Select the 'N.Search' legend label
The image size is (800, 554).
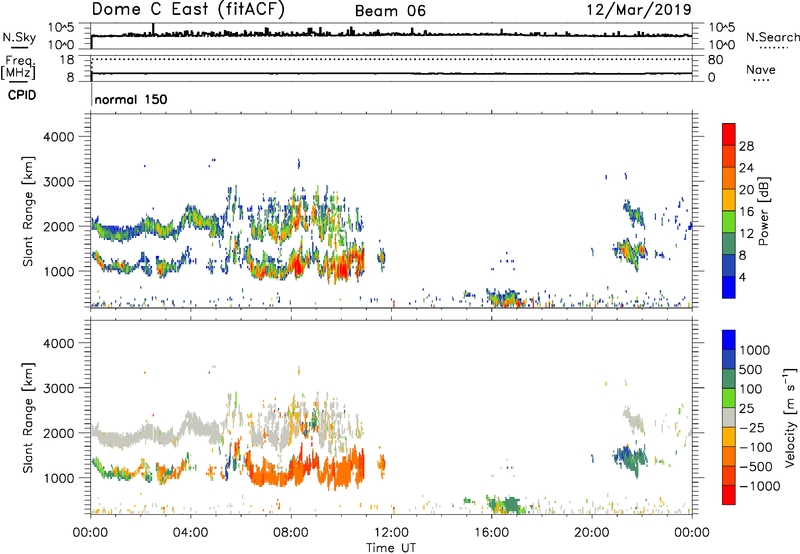tap(772, 37)
